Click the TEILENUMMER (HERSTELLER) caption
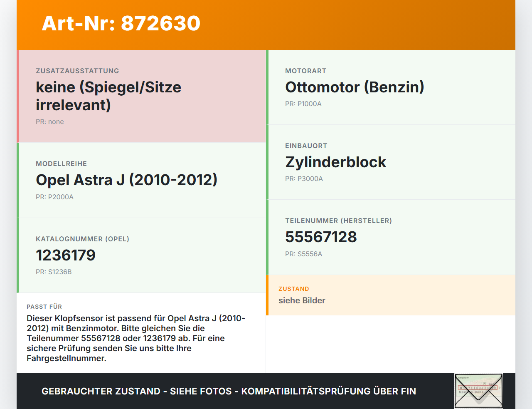This screenshot has width=532, height=409. coord(338,221)
